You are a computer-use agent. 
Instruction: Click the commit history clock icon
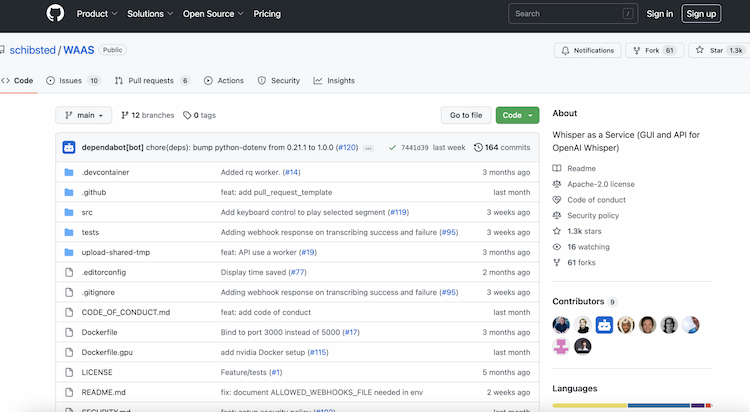[478, 147]
